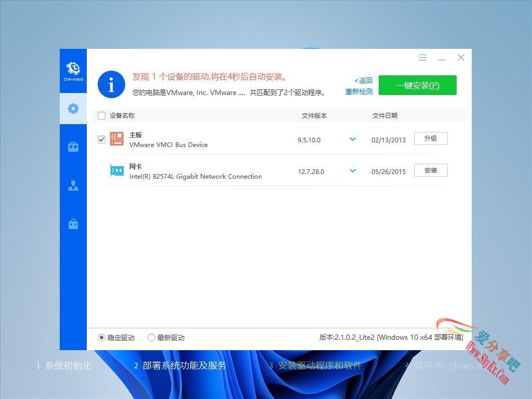Select the 稳定驱动 radio button

[x=101, y=338]
